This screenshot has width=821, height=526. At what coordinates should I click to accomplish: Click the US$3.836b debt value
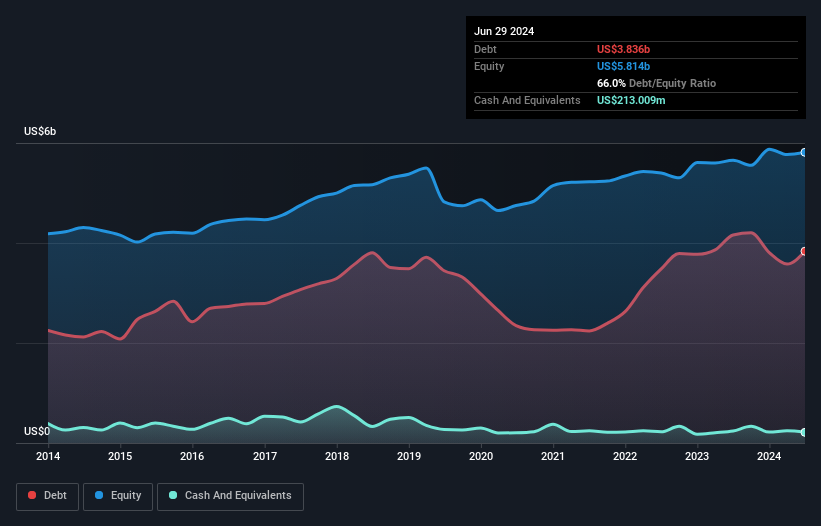(623, 49)
